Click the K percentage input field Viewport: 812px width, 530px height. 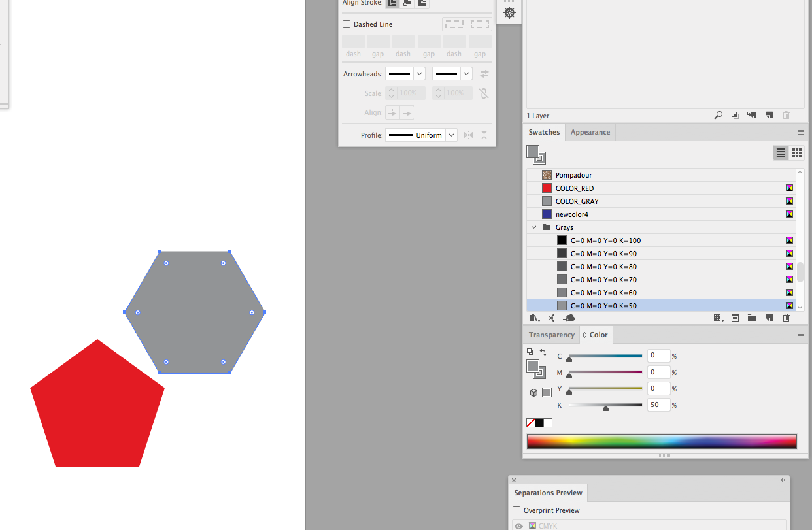pos(658,405)
